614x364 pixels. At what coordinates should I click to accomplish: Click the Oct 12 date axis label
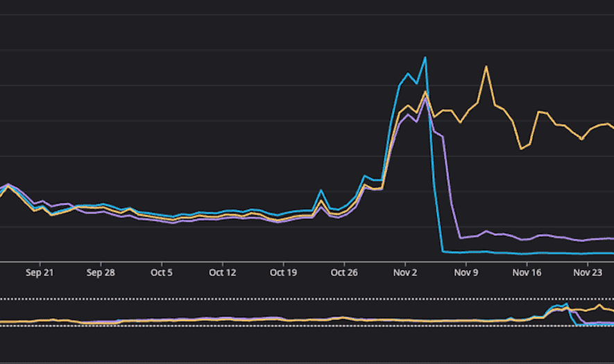click(222, 273)
